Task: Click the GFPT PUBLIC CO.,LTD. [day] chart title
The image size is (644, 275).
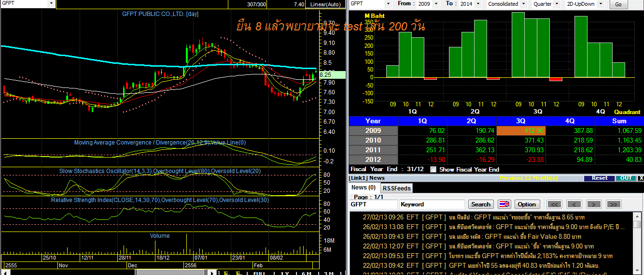Action: click(x=160, y=14)
